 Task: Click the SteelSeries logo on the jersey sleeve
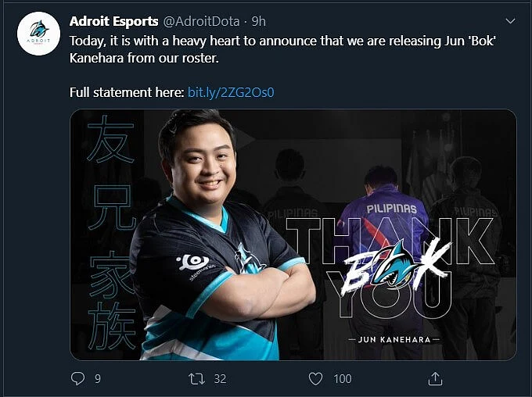click(x=195, y=265)
